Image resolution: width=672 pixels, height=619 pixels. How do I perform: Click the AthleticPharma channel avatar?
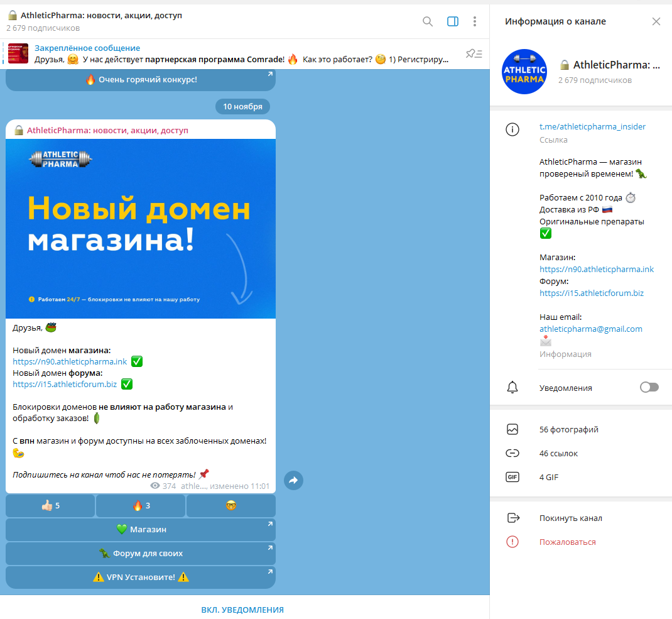[x=524, y=72]
